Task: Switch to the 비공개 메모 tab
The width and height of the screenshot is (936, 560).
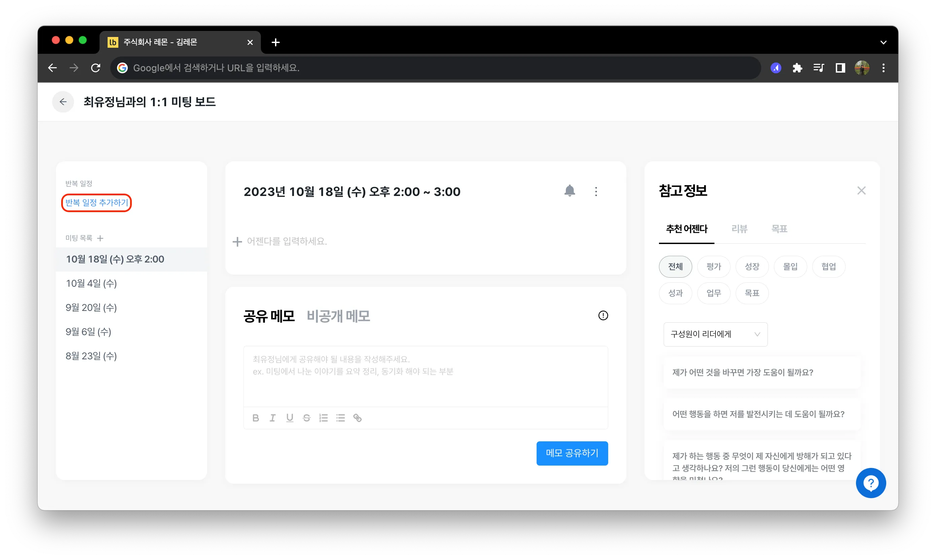Action: 338,316
